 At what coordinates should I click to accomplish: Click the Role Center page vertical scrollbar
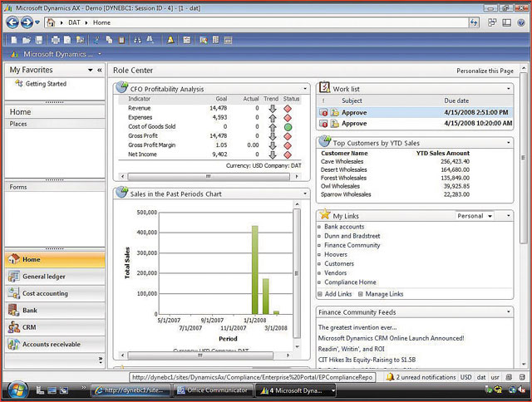[x=524, y=158]
